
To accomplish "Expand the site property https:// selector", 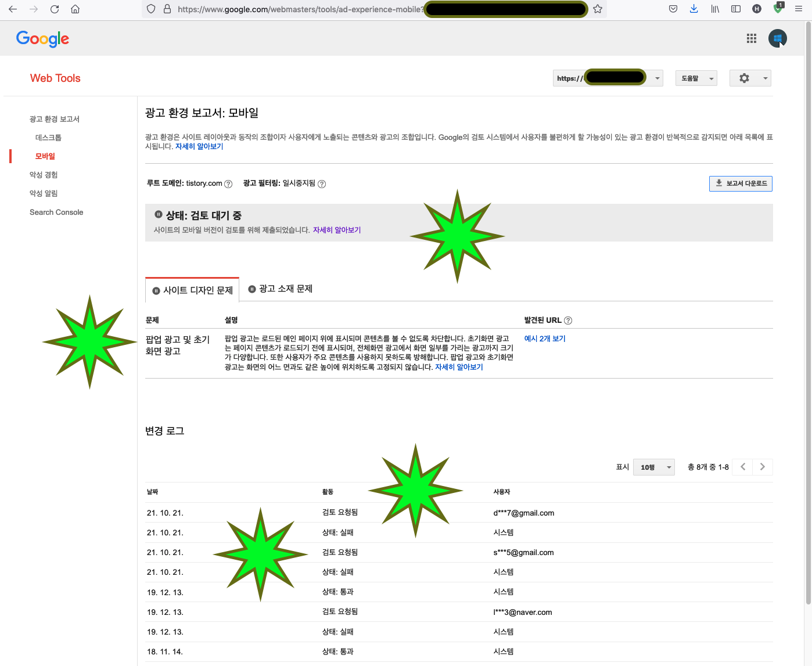I will coord(608,78).
